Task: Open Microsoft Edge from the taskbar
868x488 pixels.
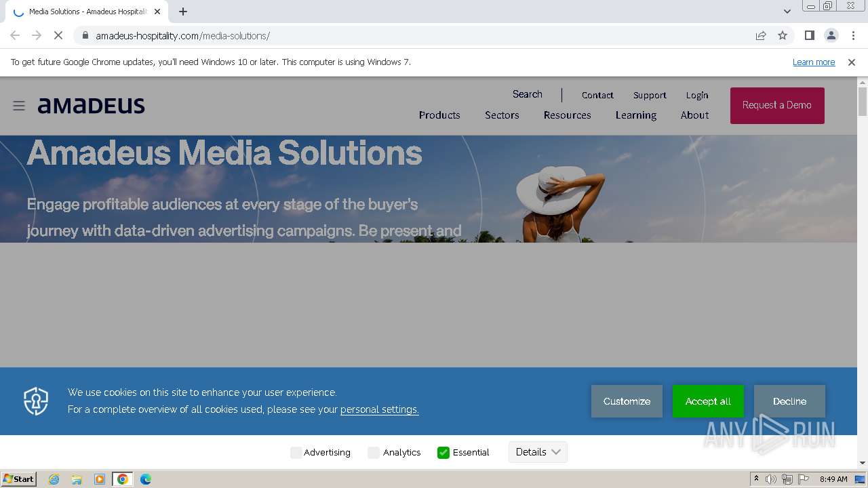Action: pyautogui.click(x=146, y=479)
